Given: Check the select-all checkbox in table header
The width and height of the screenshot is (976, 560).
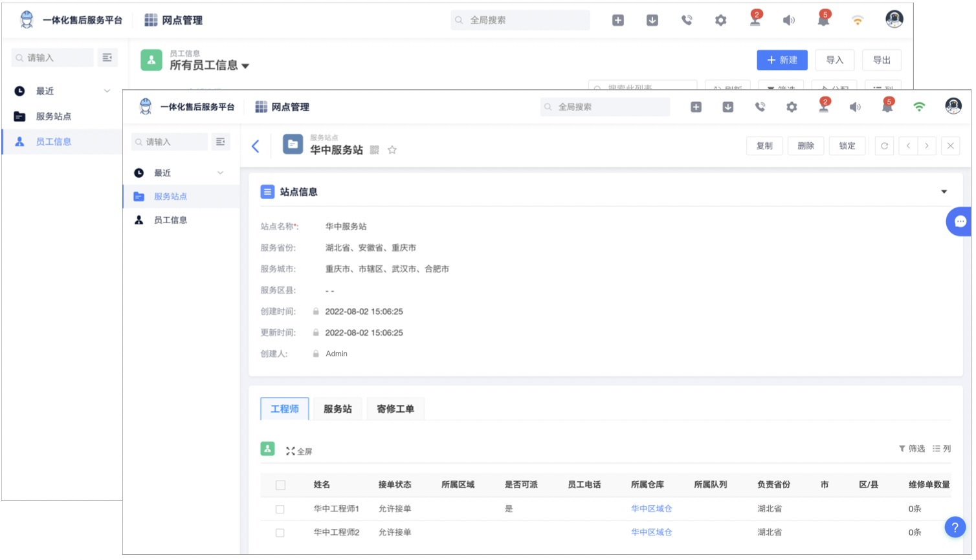Looking at the screenshot, I should click(280, 483).
